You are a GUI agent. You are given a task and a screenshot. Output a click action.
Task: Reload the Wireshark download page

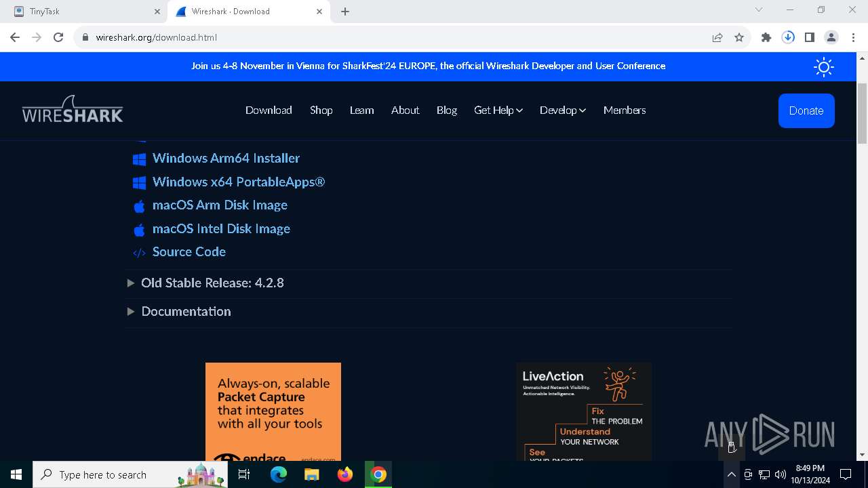(x=58, y=37)
